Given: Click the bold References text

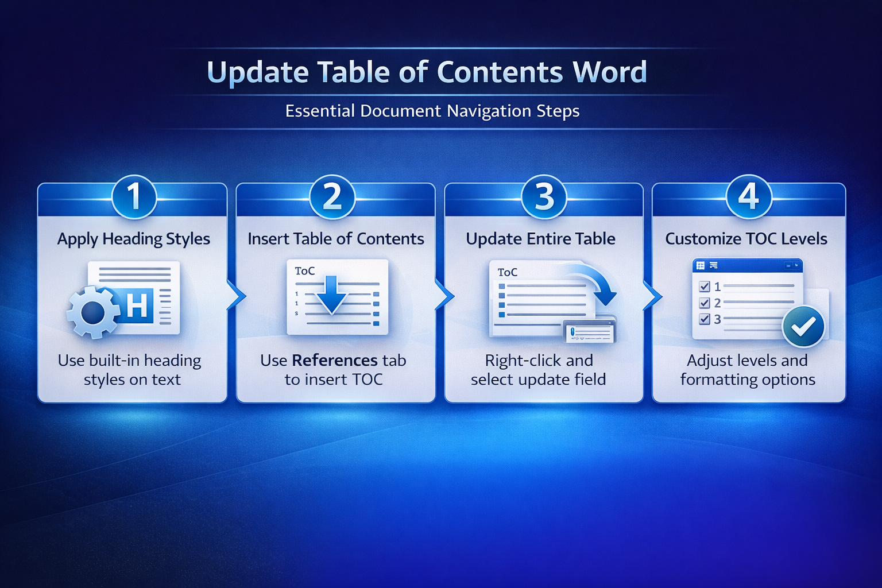Looking at the screenshot, I should [334, 361].
